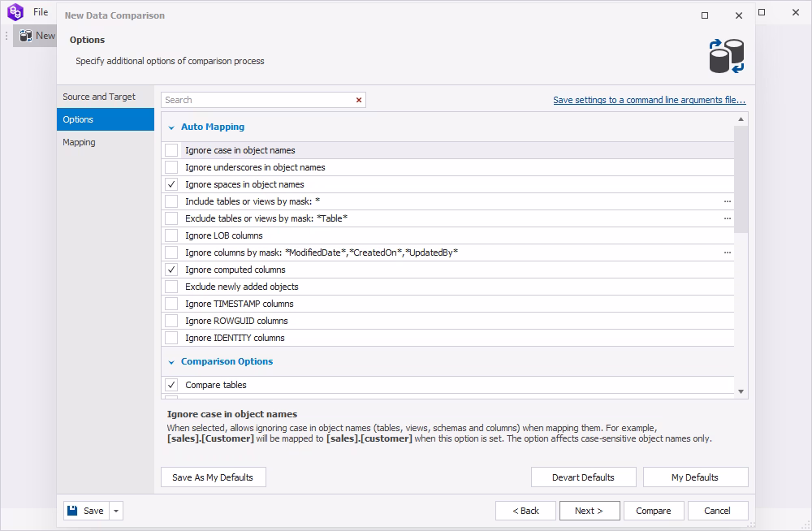Open ellipsis editor for Include tables mask
This screenshot has width=812, height=531.
click(x=727, y=201)
